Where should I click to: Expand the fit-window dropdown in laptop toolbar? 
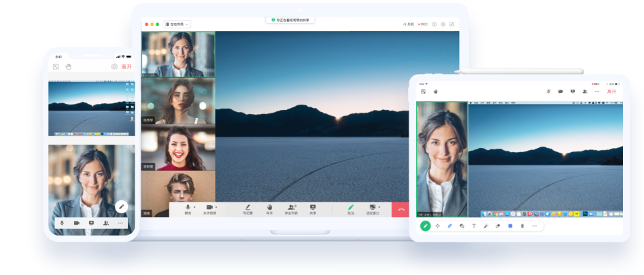coord(379,206)
